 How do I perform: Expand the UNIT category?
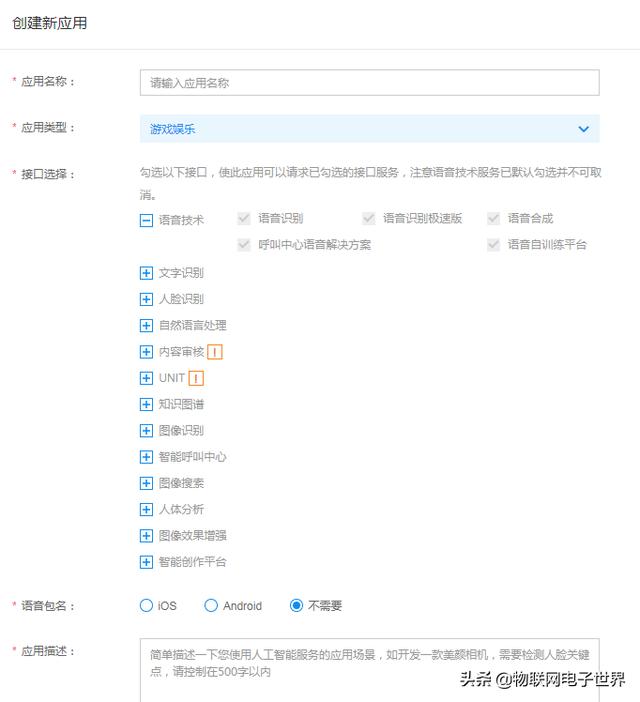click(146, 378)
